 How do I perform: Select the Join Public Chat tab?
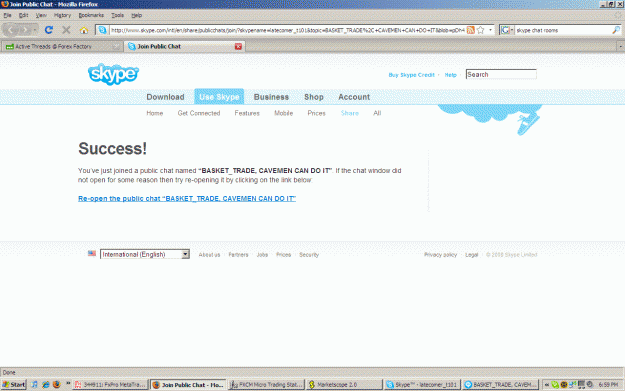pos(184,46)
